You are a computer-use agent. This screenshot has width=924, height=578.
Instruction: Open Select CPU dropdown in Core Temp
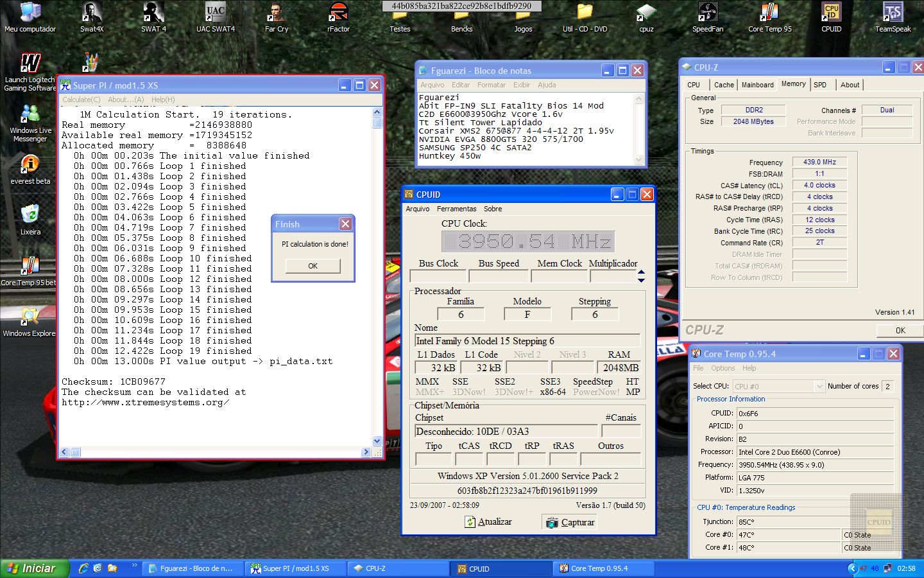click(778, 386)
